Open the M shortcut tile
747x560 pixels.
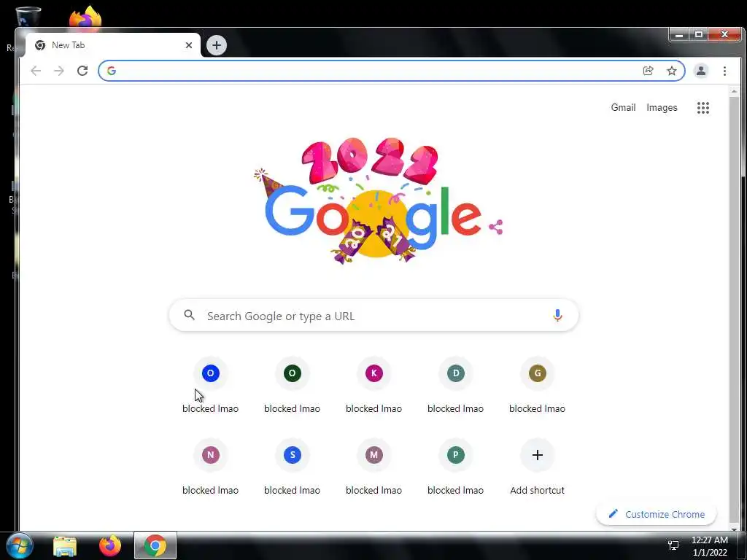click(374, 467)
